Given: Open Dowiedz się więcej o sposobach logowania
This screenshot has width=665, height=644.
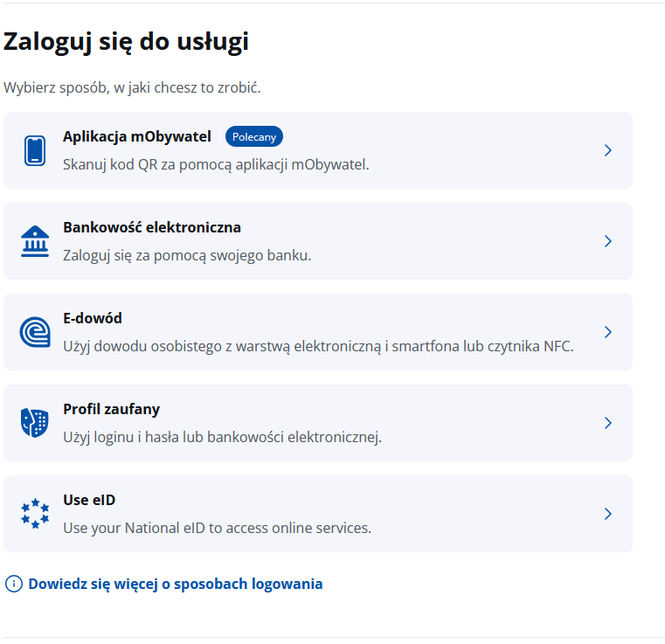Looking at the screenshot, I should 175,584.
